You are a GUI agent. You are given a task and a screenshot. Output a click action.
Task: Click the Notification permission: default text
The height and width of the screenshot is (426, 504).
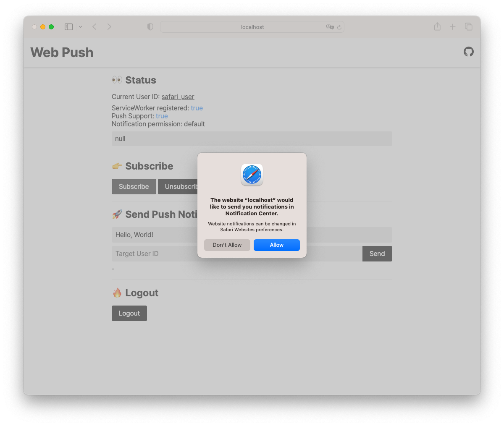pyautogui.click(x=158, y=124)
